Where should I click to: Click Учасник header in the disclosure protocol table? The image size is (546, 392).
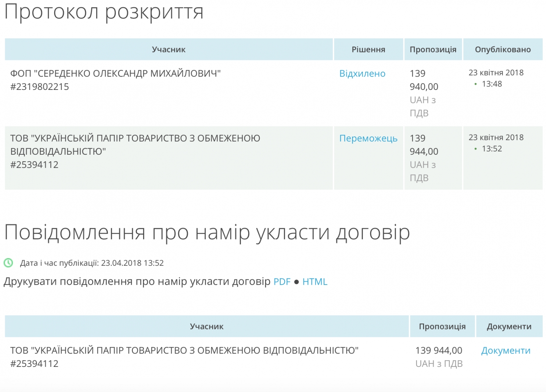pos(169,50)
